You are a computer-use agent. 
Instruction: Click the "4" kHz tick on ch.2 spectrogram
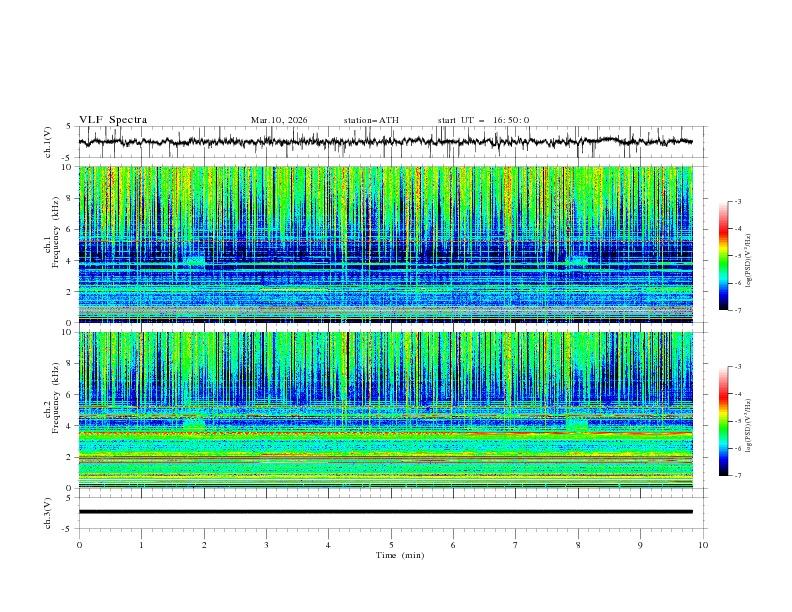tap(70, 426)
